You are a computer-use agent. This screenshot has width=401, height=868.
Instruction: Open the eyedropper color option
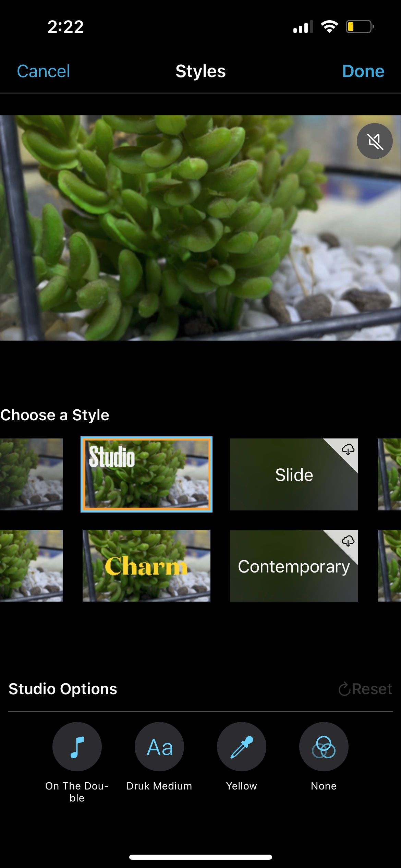tap(242, 747)
